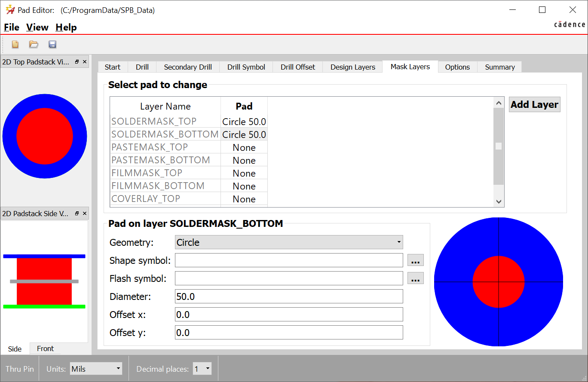
Task: Click the SOLDERMASK_TOP pad cell Circle 50.0
Action: [x=244, y=122]
